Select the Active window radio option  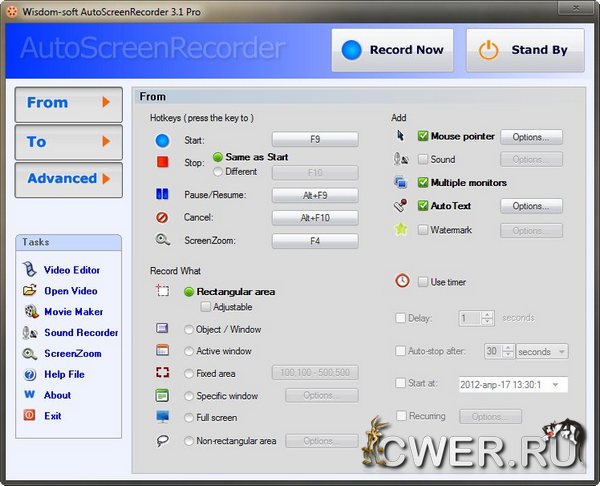[x=189, y=351]
